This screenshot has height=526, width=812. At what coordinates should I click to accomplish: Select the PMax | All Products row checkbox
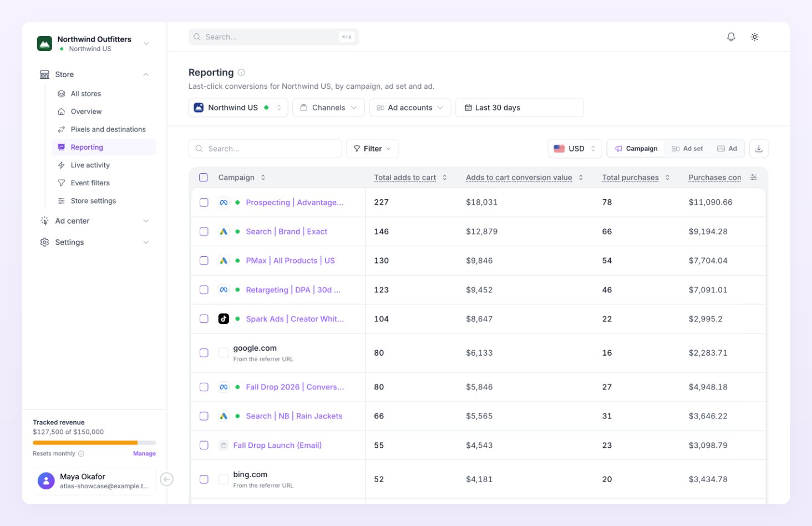pyautogui.click(x=204, y=261)
